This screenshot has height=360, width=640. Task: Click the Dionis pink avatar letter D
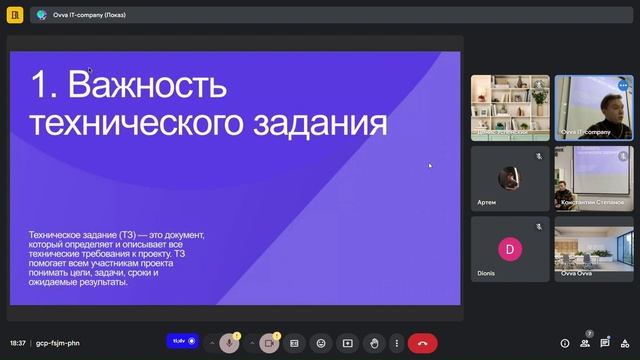click(x=510, y=249)
